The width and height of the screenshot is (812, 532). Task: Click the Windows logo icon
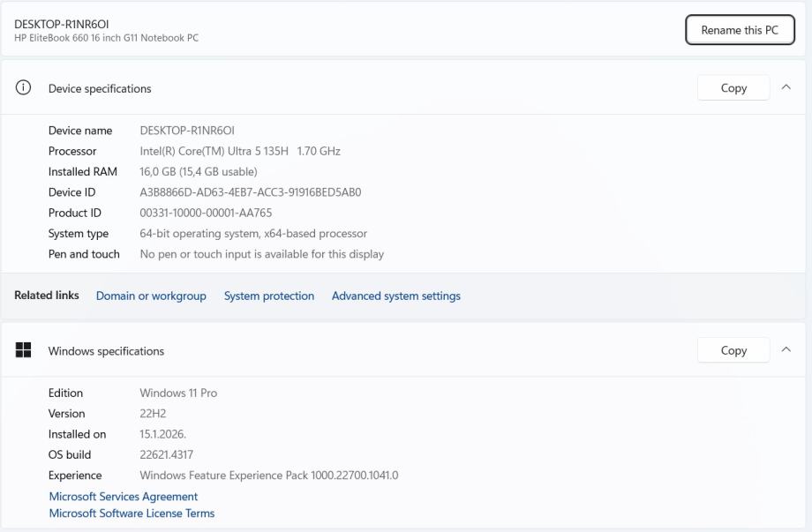pos(24,350)
